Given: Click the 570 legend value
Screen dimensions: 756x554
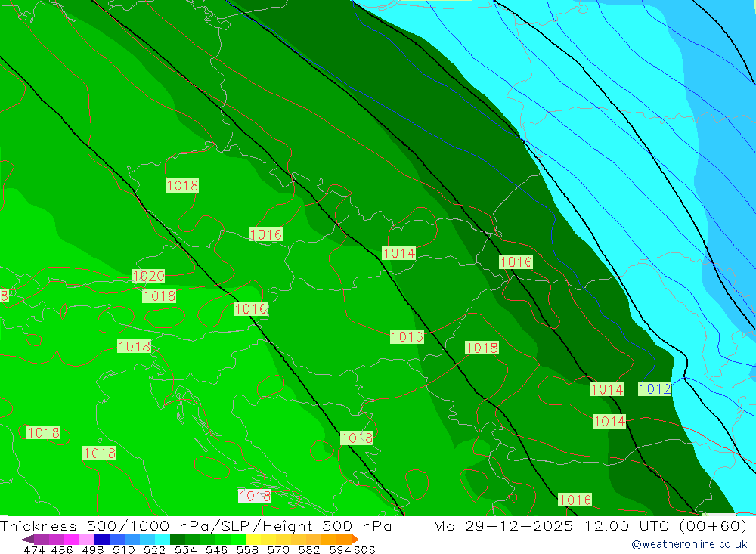Looking at the screenshot, I should pos(277,549).
